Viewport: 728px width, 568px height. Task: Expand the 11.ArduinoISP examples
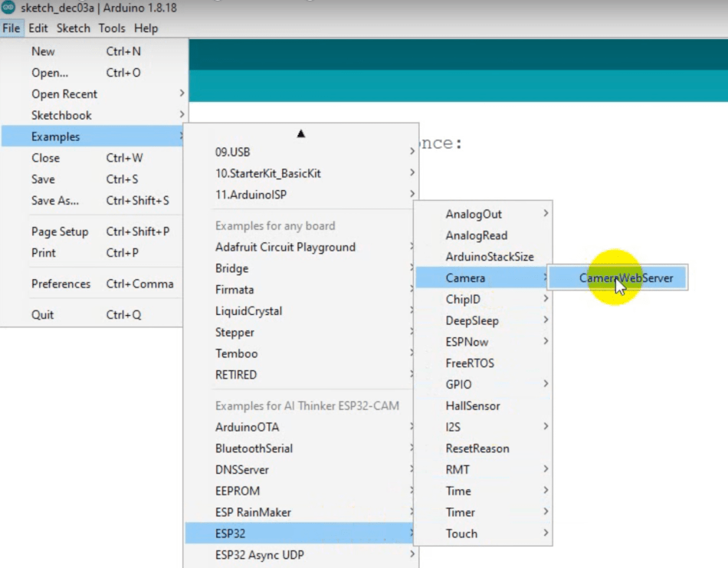click(301, 195)
